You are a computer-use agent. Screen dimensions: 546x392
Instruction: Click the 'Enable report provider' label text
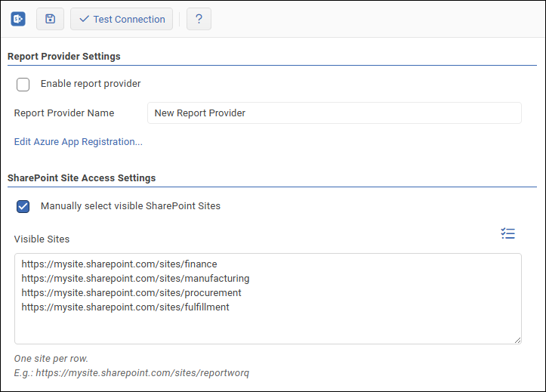[x=91, y=84]
